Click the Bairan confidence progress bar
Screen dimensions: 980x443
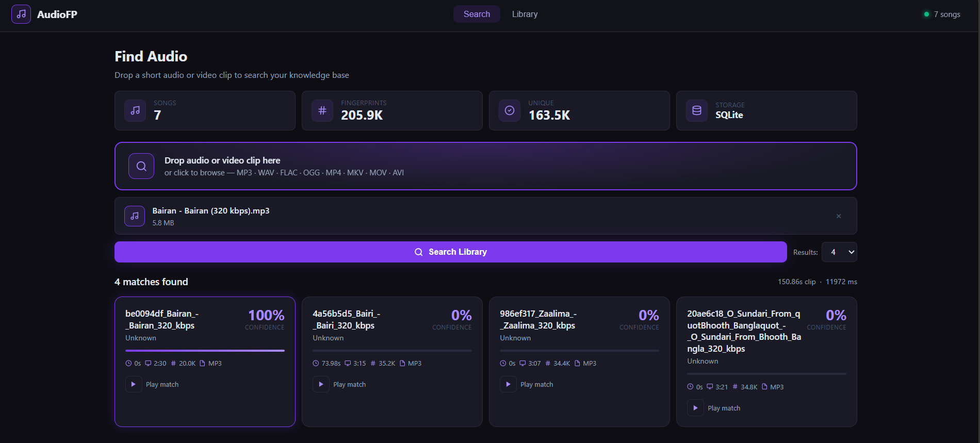[205, 351]
